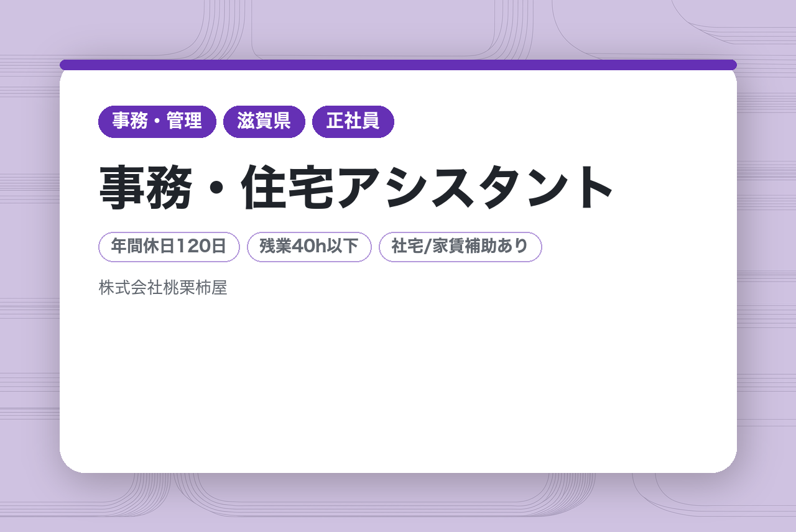Select the 滋賀県 location tag
The width and height of the screenshot is (796, 532).
[x=264, y=122]
